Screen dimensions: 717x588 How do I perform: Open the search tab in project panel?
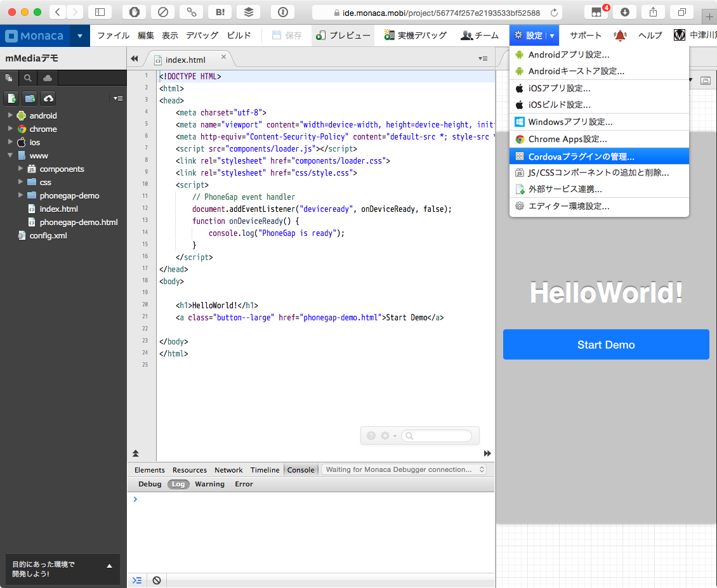(x=27, y=78)
